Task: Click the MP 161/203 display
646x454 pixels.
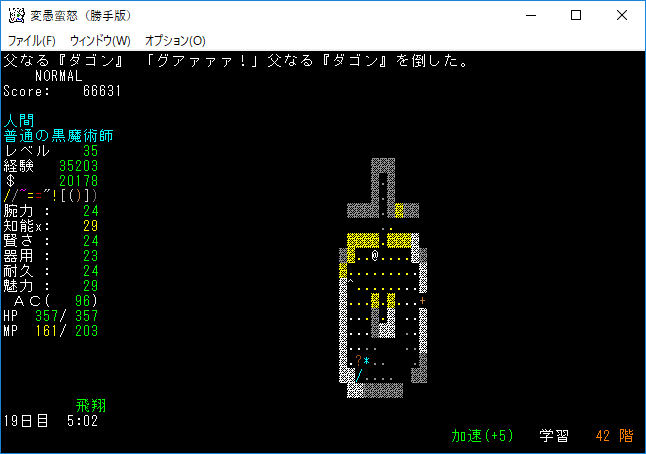Action: coord(50,331)
